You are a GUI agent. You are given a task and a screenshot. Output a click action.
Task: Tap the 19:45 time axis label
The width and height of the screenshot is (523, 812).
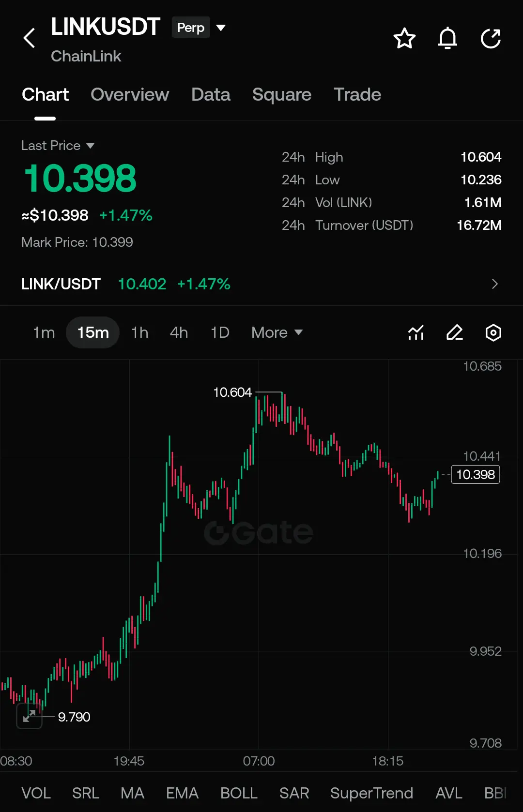(x=129, y=761)
